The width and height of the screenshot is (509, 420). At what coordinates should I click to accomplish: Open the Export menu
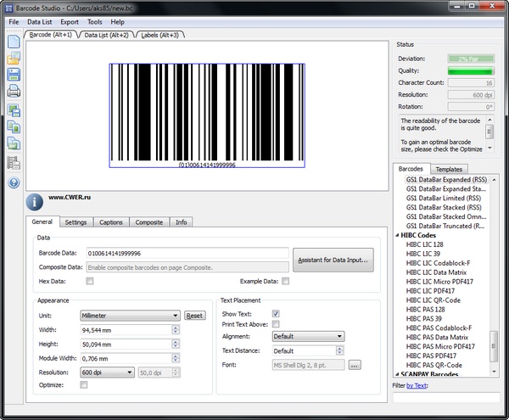pos(70,21)
